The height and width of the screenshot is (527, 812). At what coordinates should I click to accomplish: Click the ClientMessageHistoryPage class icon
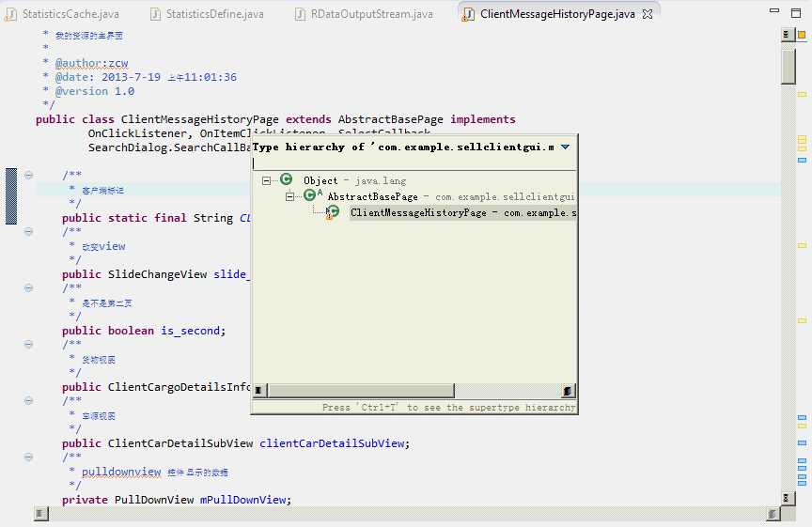pos(333,211)
